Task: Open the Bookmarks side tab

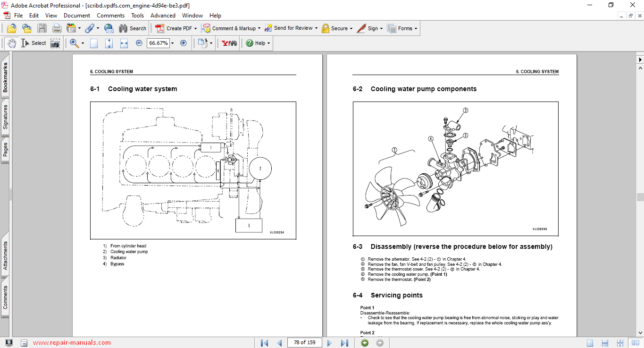Action: tap(5, 77)
